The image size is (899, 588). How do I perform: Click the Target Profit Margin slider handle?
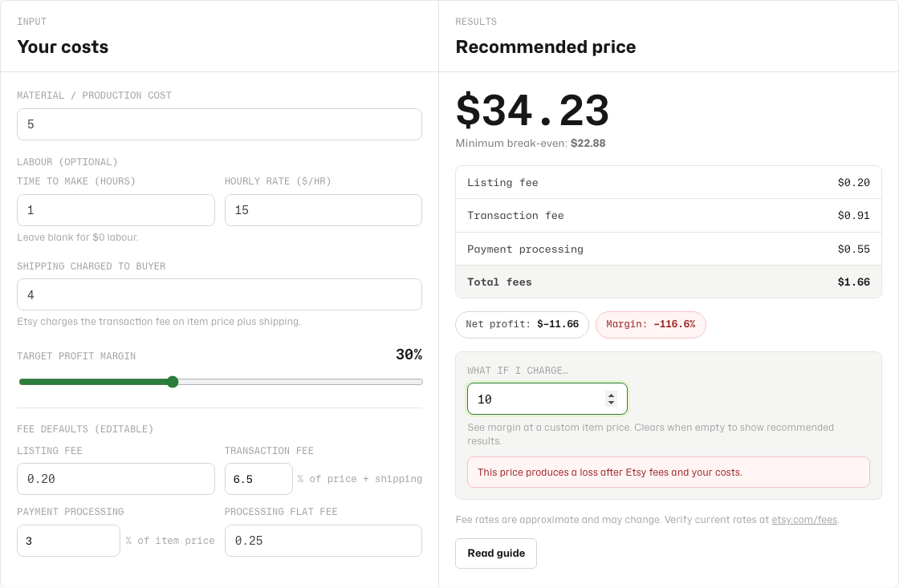click(173, 382)
